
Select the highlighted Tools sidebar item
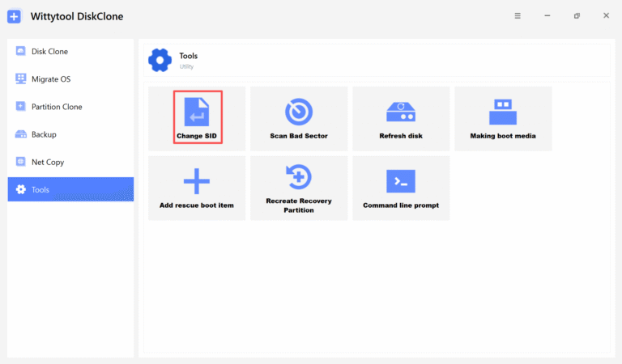(x=70, y=189)
